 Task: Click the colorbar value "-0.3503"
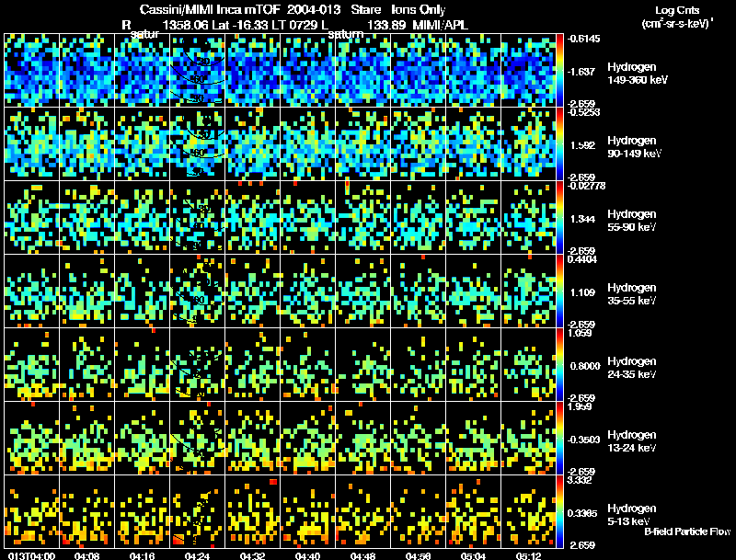[x=583, y=440]
